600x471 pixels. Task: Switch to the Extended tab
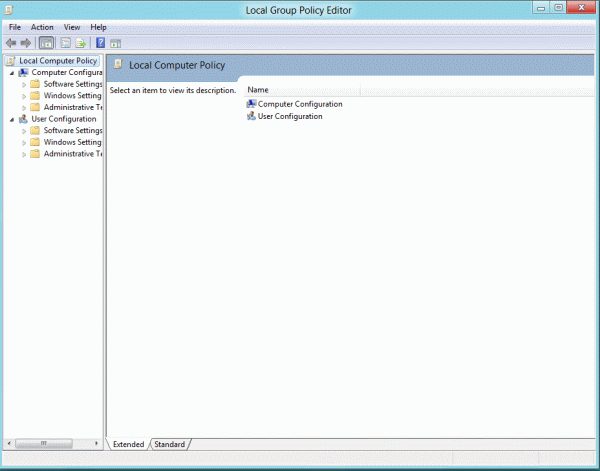click(128, 444)
